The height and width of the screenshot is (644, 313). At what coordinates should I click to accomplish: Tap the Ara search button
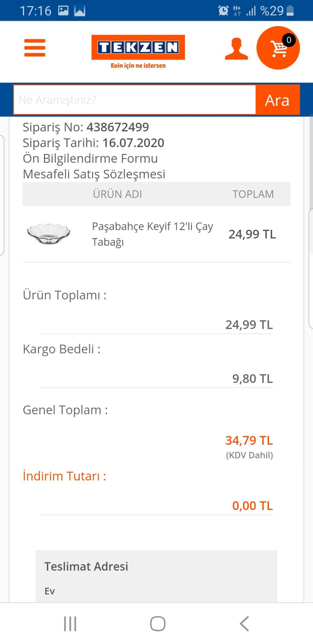277,100
